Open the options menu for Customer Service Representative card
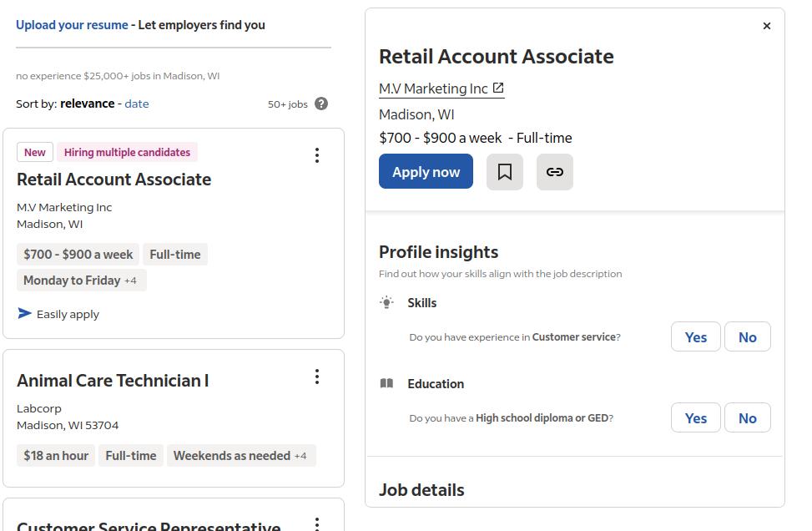The height and width of the screenshot is (531, 812). tap(317, 523)
